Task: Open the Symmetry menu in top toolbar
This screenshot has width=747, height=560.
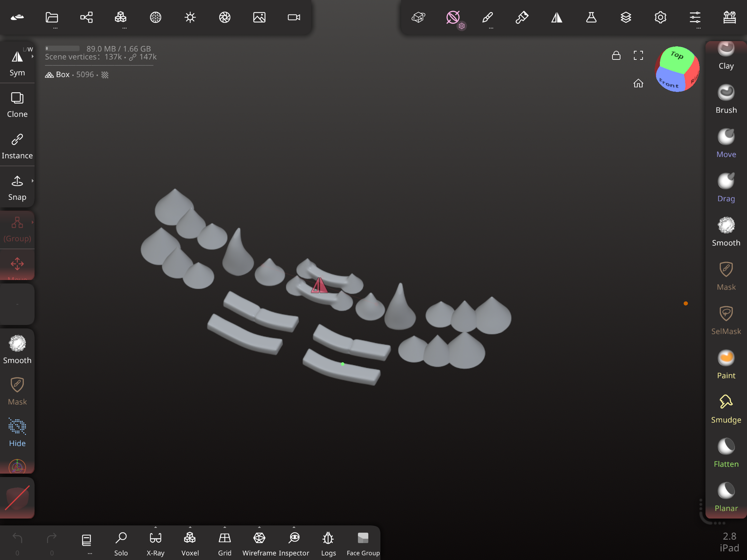Action: (557, 17)
